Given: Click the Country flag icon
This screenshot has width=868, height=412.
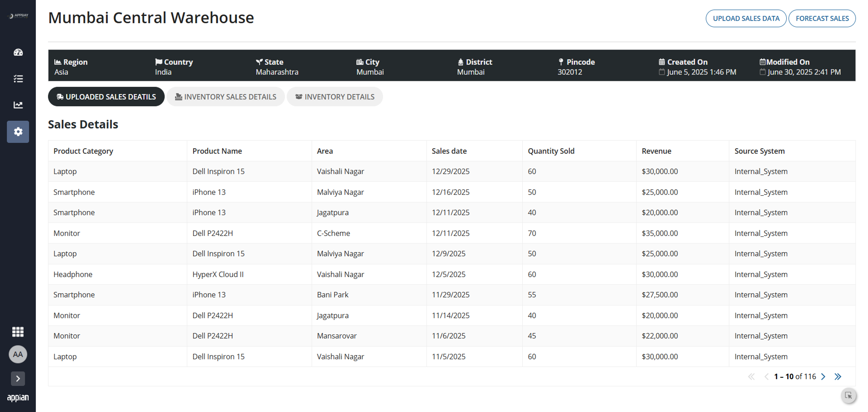Looking at the screenshot, I should pos(158,62).
